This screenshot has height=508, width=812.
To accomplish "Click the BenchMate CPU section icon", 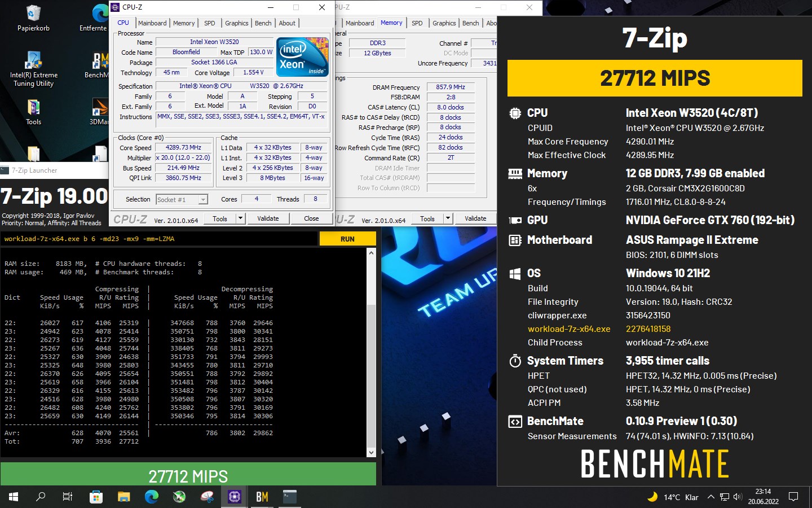I will [515, 113].
